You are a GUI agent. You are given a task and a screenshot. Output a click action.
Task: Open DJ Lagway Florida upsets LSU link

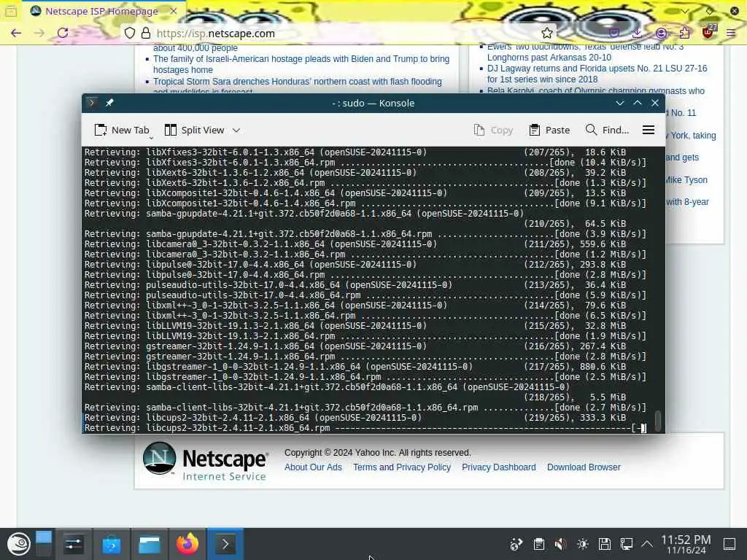point(597,74)
